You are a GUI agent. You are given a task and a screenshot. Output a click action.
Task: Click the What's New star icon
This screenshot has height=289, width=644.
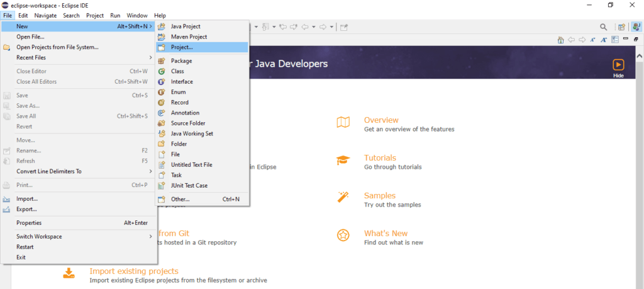coord(343,235)
